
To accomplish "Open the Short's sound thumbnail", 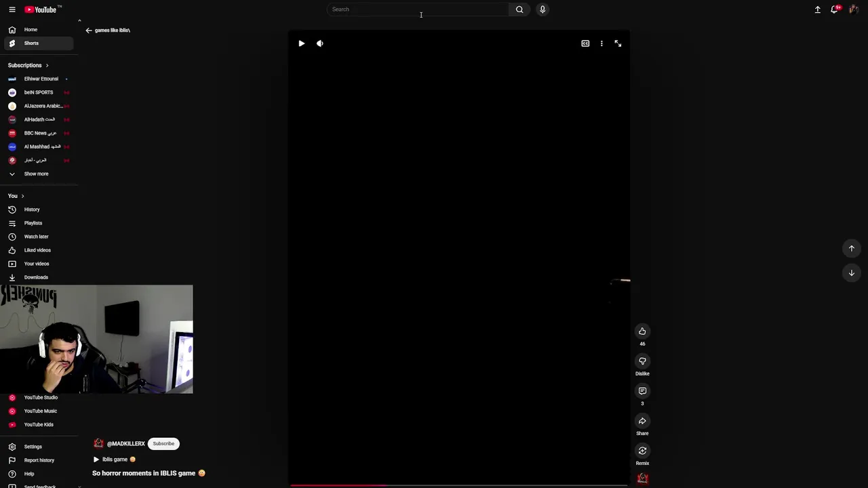I will point(642,479).
